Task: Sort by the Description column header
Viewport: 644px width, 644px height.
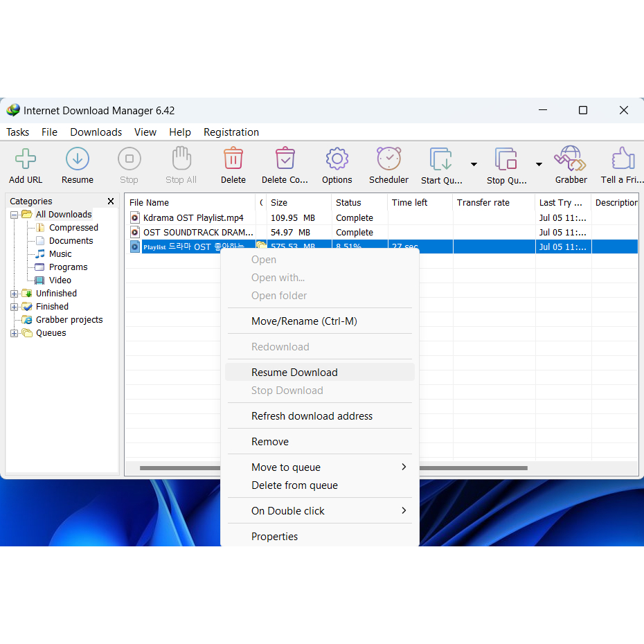Action: click(x=615, y=202)
